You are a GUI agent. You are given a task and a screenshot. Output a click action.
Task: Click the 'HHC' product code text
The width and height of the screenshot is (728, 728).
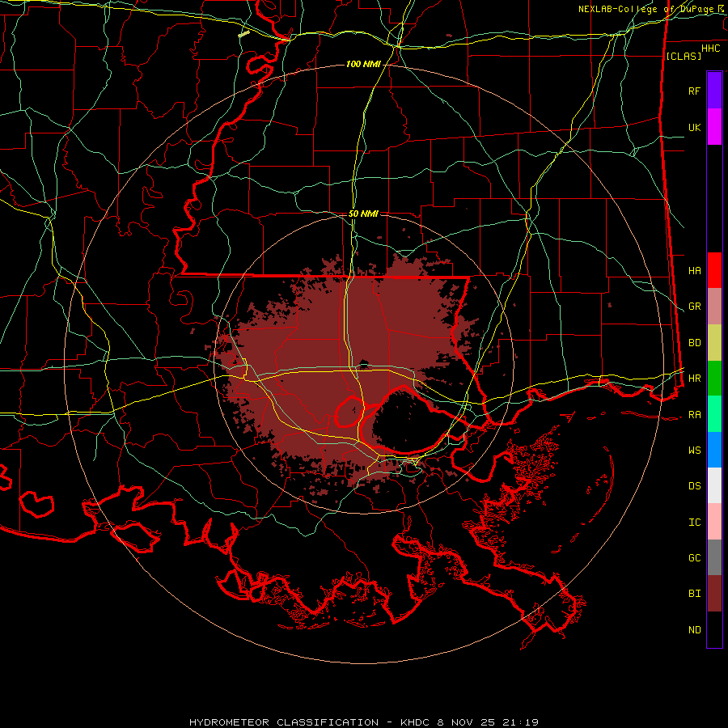710,49
